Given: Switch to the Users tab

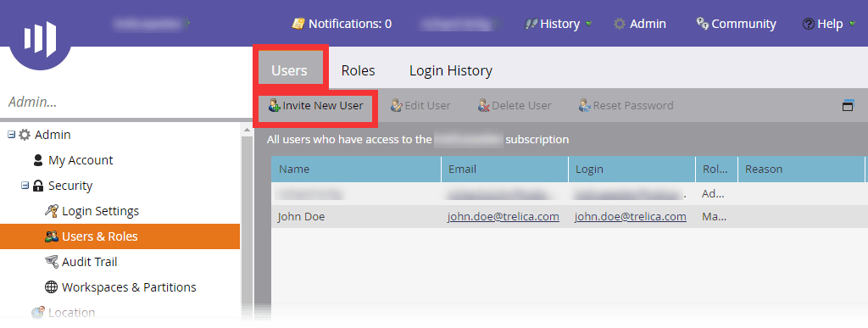Looking at the screenshot, I should 289,70.
